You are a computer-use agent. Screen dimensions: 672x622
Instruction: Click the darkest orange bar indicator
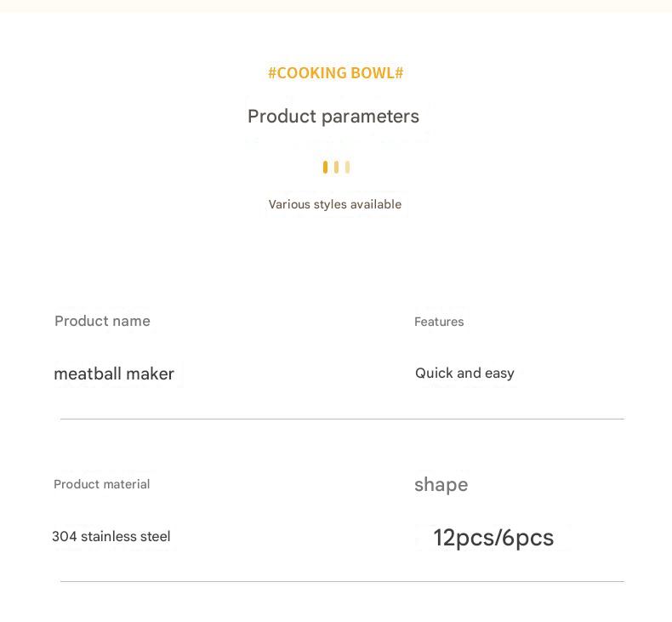pyautogui.click(x=325, y=168)
